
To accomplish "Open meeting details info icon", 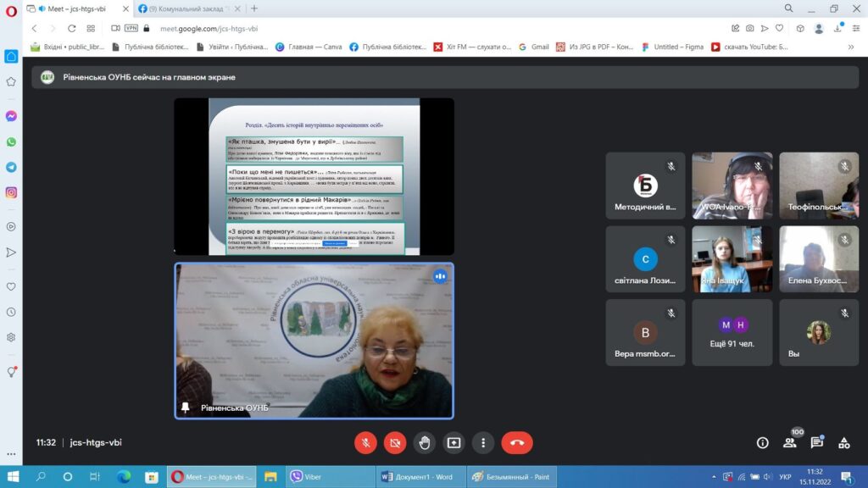I will 762,442.
